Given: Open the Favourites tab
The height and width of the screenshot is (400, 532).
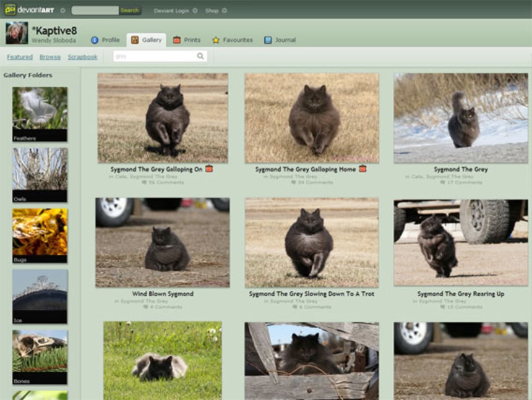Looking at the screenshot, I should (233, 40).
